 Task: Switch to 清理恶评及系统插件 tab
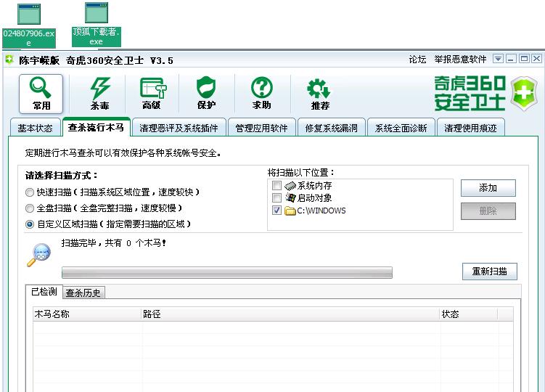click(179, 128)
